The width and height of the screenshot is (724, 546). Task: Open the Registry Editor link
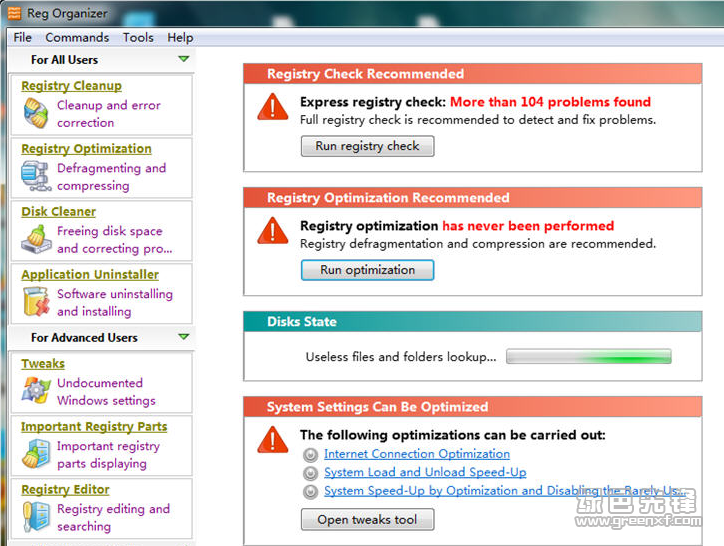[65, 490]
